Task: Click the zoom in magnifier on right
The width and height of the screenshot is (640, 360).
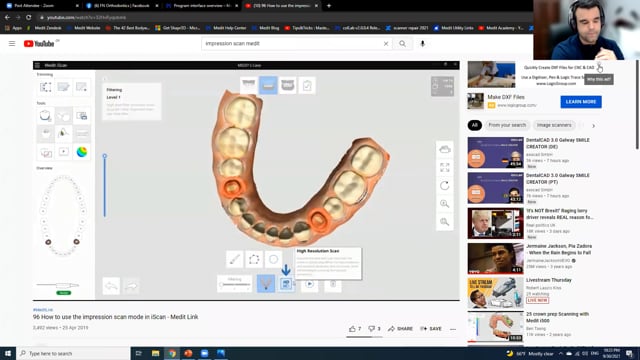Action: pos(444,204)
